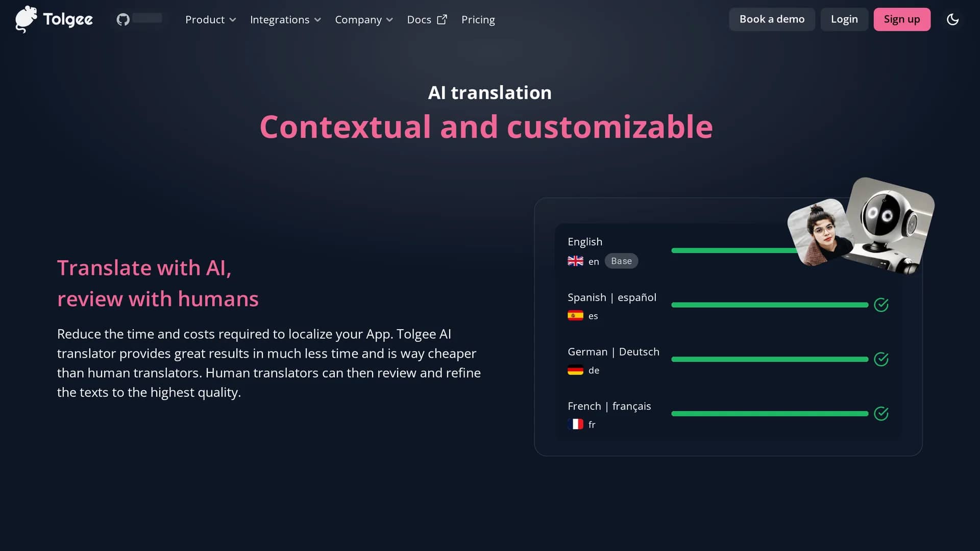
Task: Open the GitHub repository icon
Action: [123, 19]
